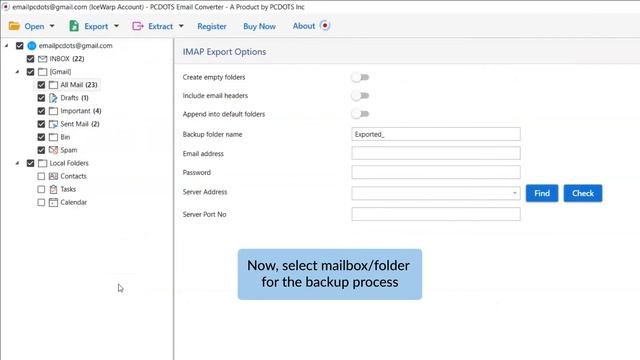Open the dropdown arrow next to Open
640x360 pixels.
[x=52, y=26]
